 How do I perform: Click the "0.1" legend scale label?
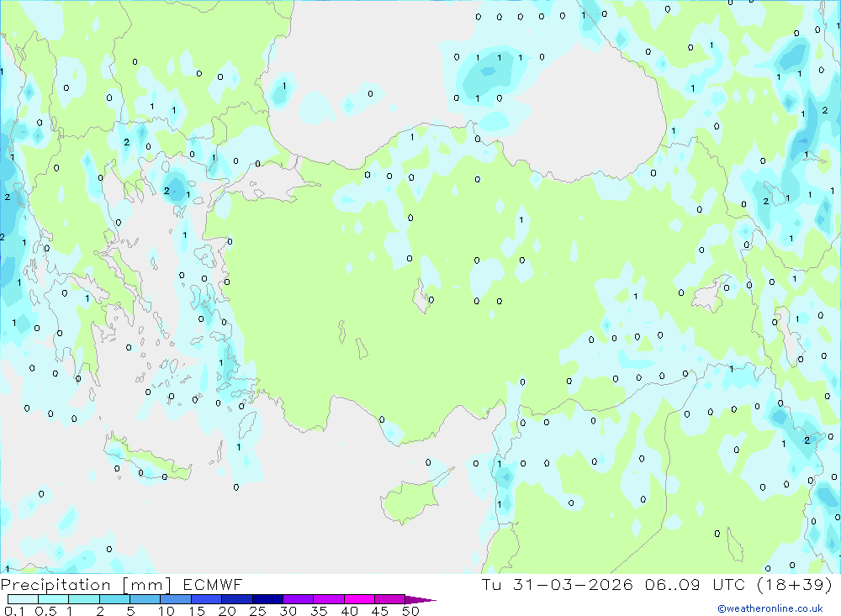(x=14, y=611)
